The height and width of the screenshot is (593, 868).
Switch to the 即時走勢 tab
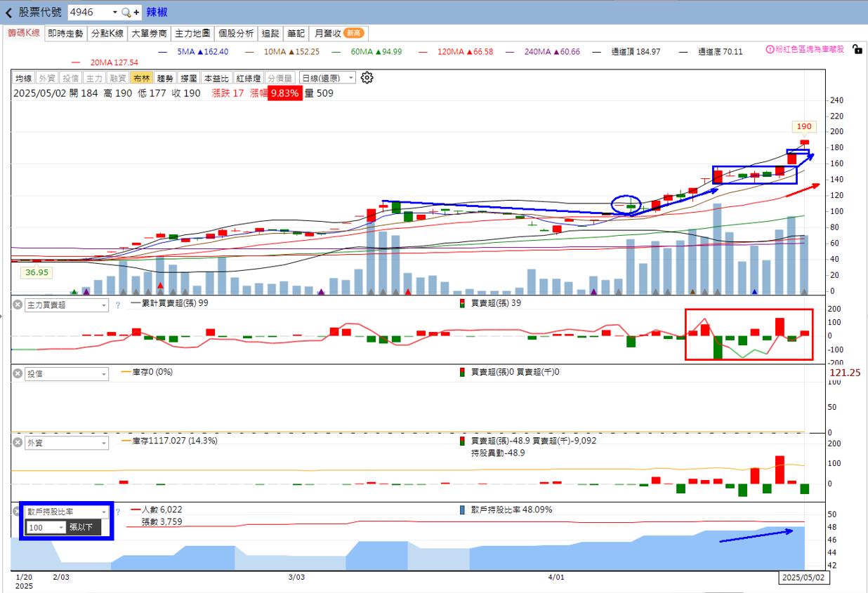(x=65, y=33)
